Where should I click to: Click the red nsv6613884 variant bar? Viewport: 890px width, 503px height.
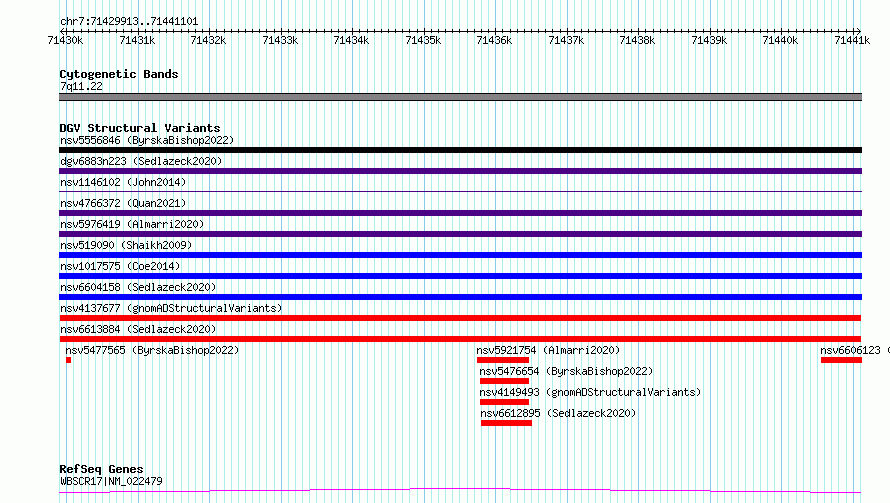coord(460,339)
